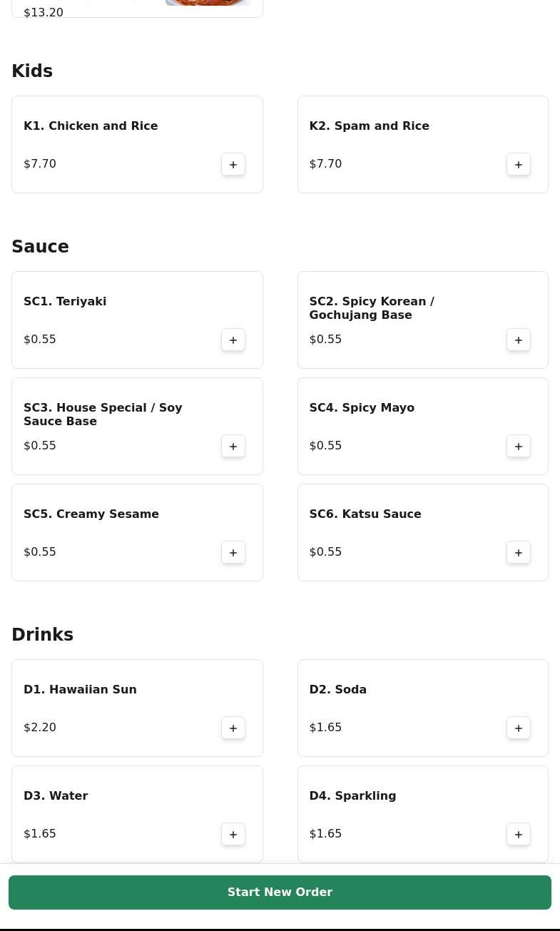Add D4. Sparkling drink plus icon

coord(519,835)
